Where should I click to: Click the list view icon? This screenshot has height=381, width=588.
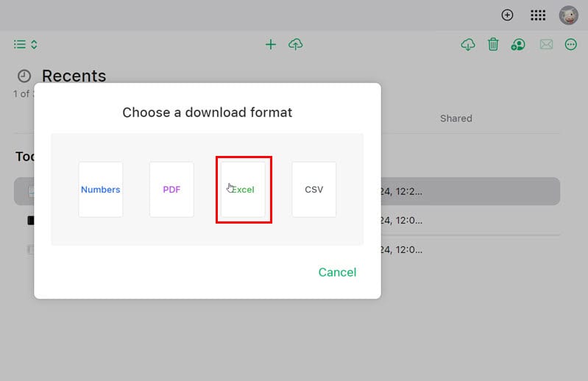pyautogui.click(x=20, y=45)
